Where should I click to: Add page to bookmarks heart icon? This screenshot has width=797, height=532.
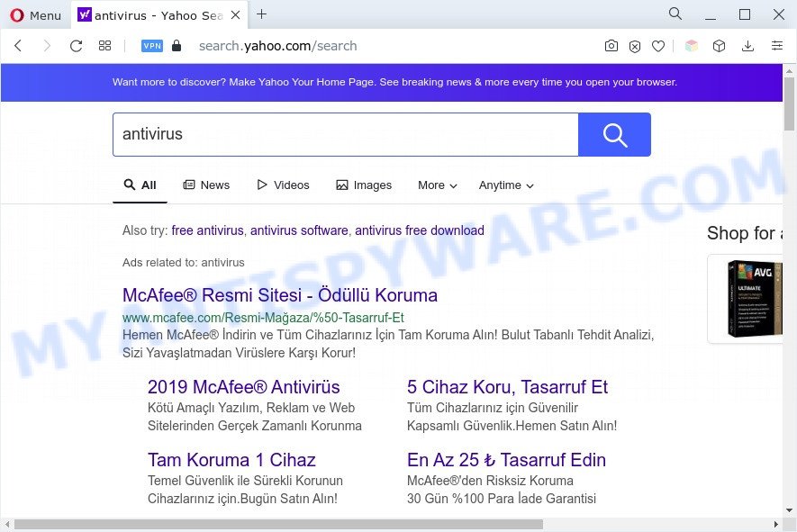658,46
